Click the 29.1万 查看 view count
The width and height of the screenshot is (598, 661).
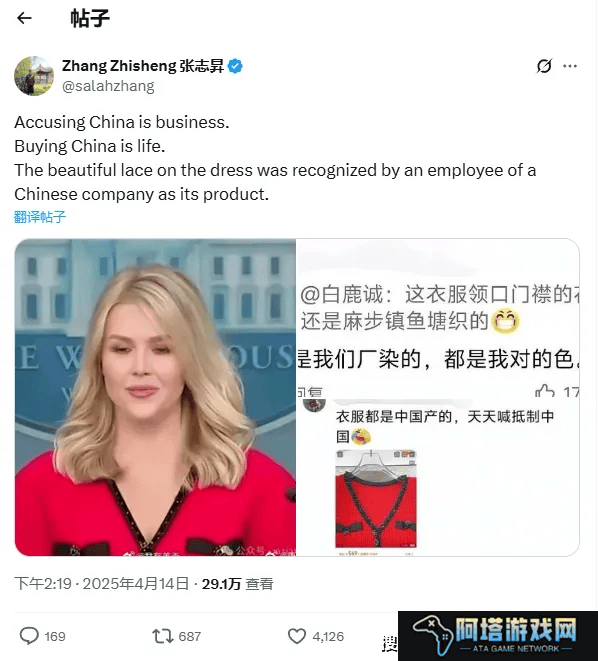(238, 584)
